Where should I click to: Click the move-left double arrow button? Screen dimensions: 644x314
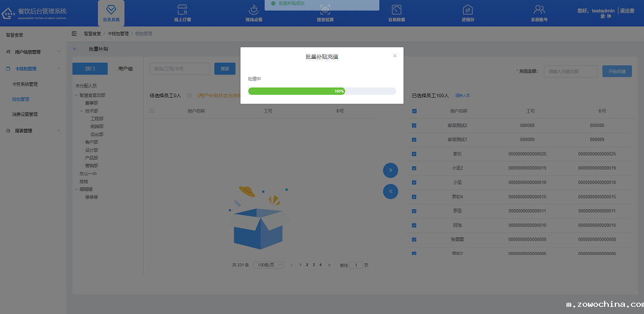tap(390, 191)
